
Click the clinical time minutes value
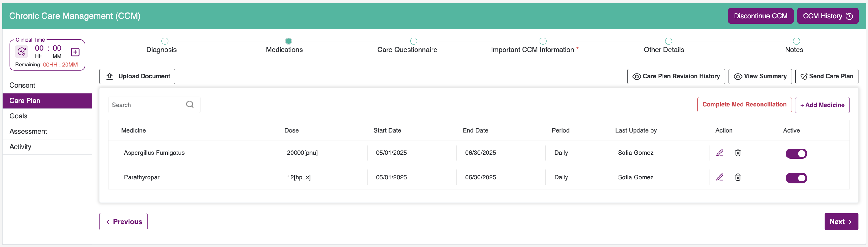pyautogui.click(x=57, y=48)
